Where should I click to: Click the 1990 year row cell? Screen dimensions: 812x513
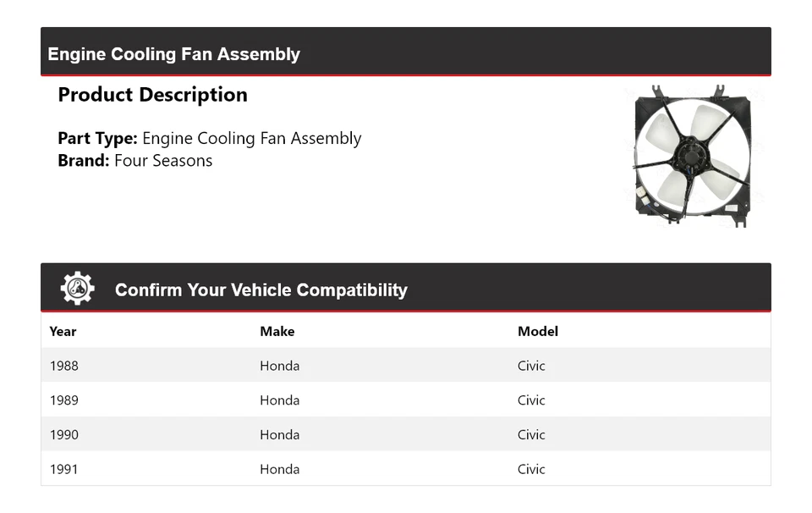pos(63,435)
